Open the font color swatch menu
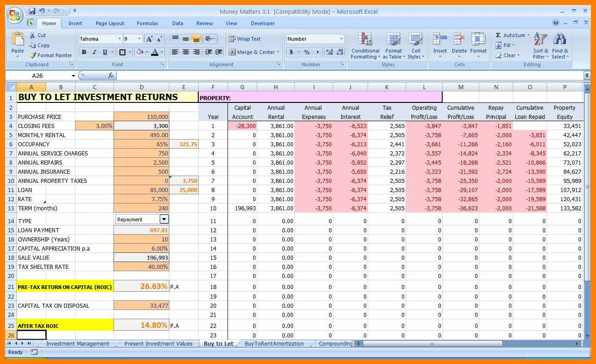The width and height of the screenshot is (596, 364). coord(162,52)
